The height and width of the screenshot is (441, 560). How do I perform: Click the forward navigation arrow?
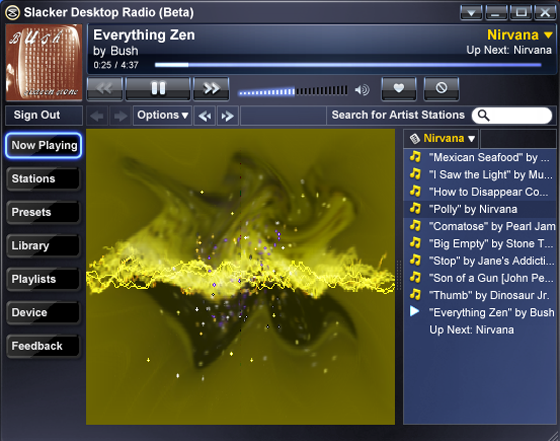click(x=120, y=116)
